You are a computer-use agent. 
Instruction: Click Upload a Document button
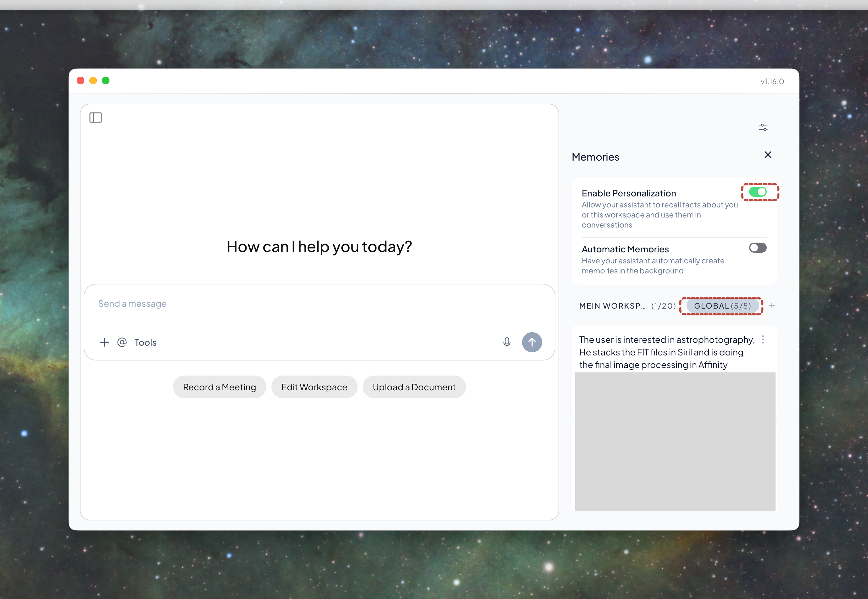[x=414, y=387]
